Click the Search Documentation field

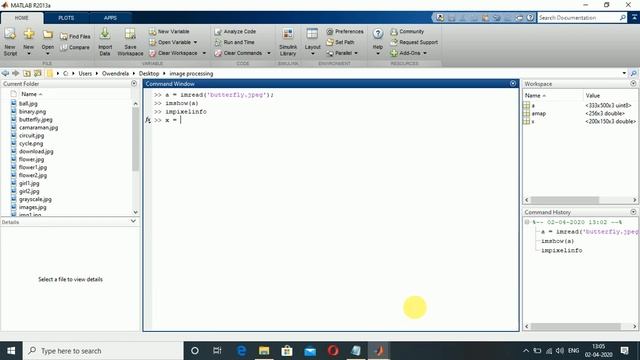pyautogui.click(x=578, y=18)
